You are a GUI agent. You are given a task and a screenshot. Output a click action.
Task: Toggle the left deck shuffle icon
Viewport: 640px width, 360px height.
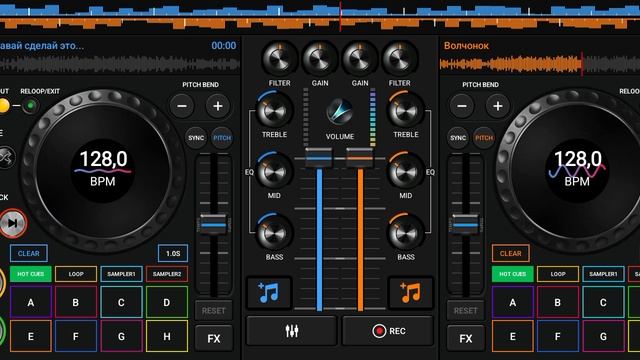point(7,157)
